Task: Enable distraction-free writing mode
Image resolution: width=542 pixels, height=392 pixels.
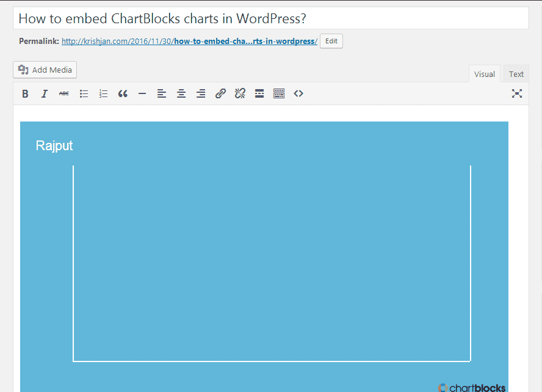Action: (x=517, y=93)
